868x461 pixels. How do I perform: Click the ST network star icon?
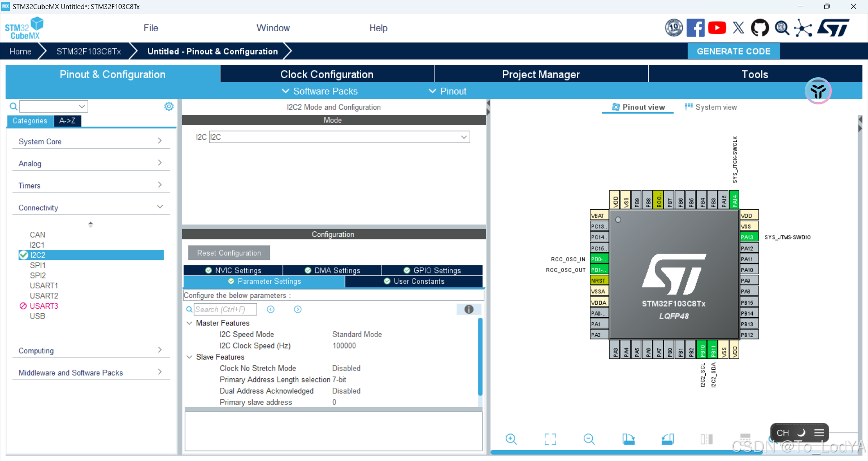(803, 28)
